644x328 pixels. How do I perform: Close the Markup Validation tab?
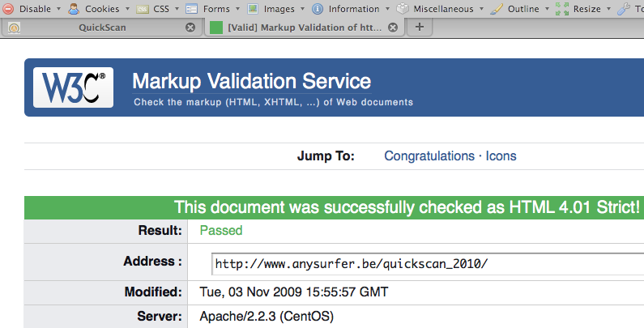tap(393, 28)
